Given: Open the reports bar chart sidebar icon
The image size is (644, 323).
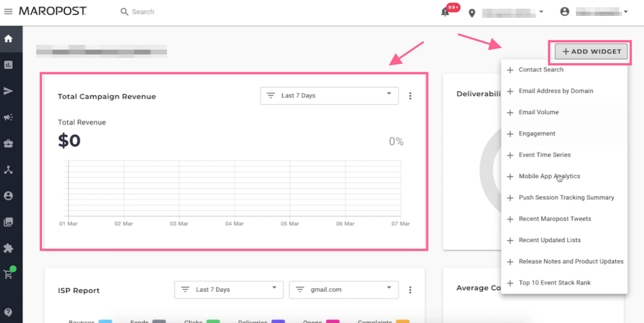Looking at the screenshot, I should 8,65.
